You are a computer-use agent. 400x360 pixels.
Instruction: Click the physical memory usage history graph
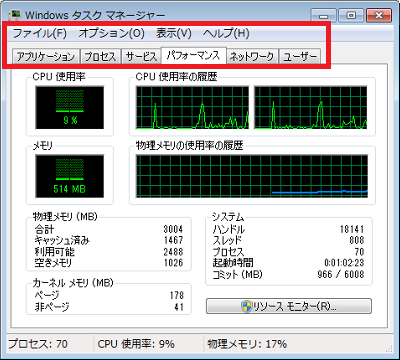coord(252,176)
